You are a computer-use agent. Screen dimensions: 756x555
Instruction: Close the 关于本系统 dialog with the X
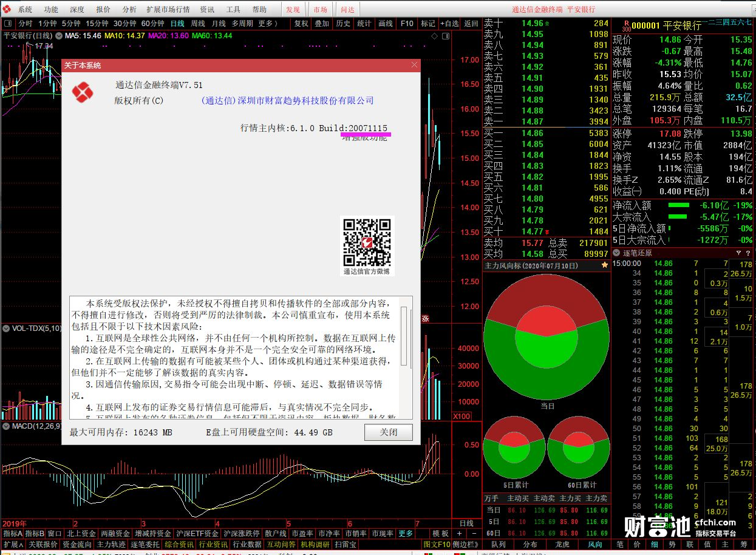(415, 65)
